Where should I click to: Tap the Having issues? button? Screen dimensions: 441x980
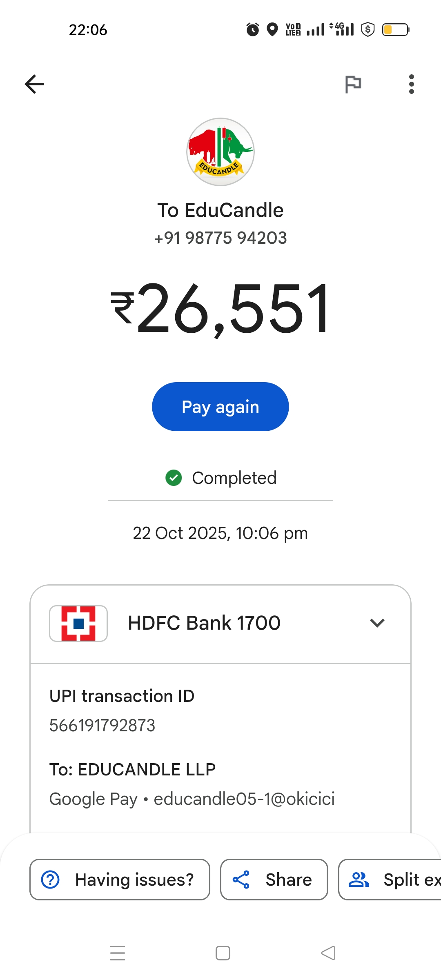(x=120, y=880)
